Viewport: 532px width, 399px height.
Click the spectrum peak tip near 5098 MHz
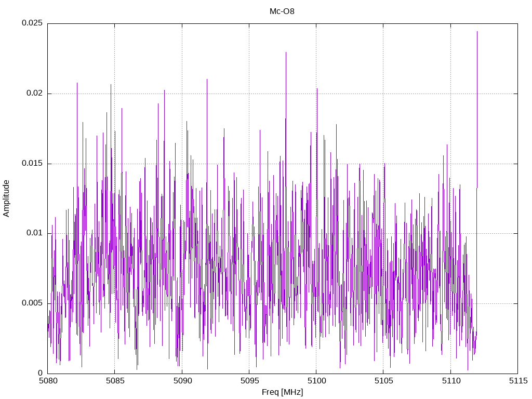click(x=286, y=52)
